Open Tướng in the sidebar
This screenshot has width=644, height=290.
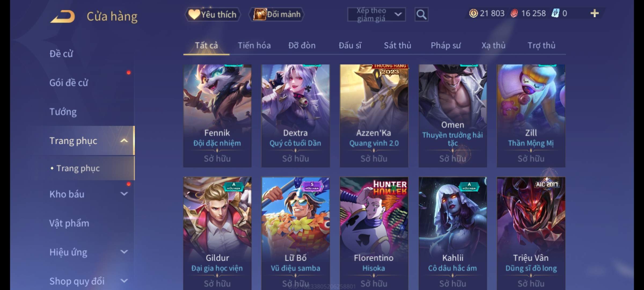coord(63,112)
